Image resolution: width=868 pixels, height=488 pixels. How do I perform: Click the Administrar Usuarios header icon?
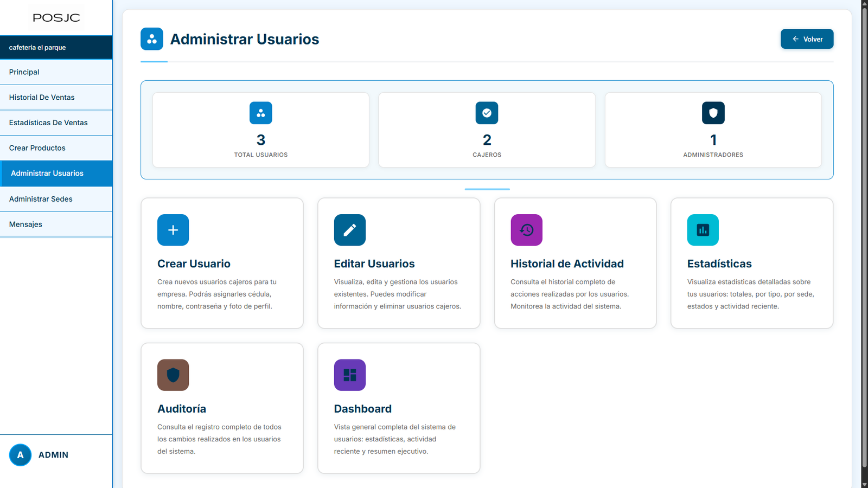[x=152, y=39]
